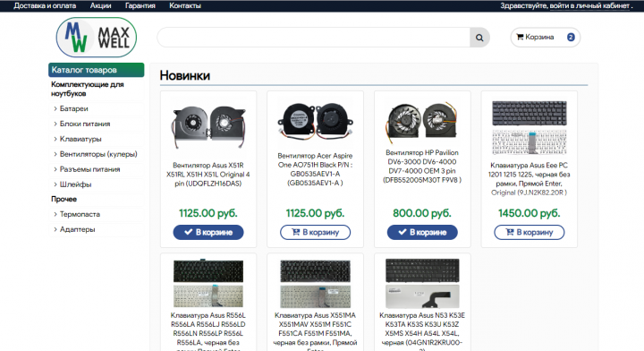644x351 pixels.
Task: Toggle В корзине for Asus X51R fan
Action: click(x=208, y=232)
